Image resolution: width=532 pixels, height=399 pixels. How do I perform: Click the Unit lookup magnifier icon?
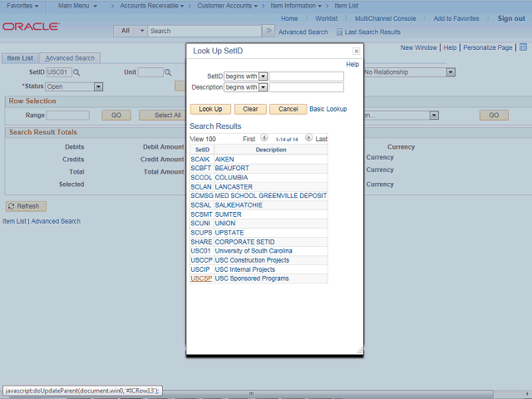tap(169, 73)
